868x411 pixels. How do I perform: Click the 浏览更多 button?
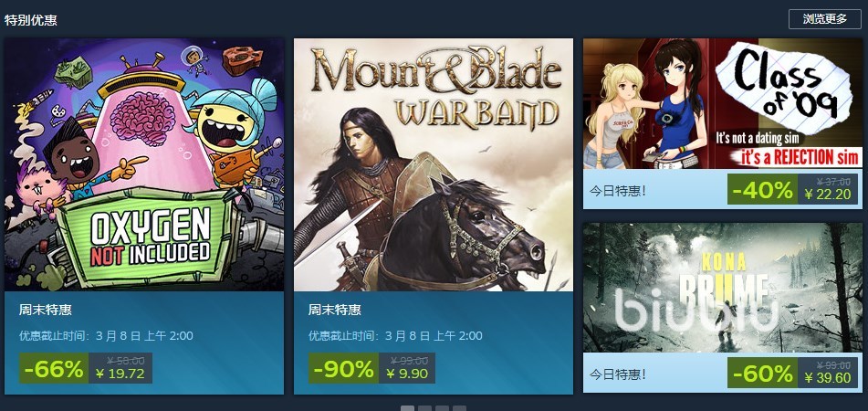(825, 19)
